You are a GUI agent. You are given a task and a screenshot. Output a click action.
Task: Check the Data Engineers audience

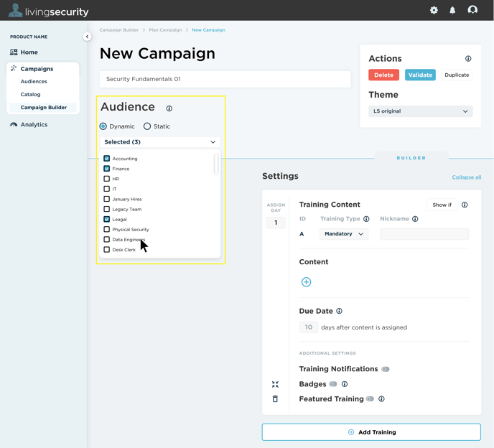click(106, 240)
